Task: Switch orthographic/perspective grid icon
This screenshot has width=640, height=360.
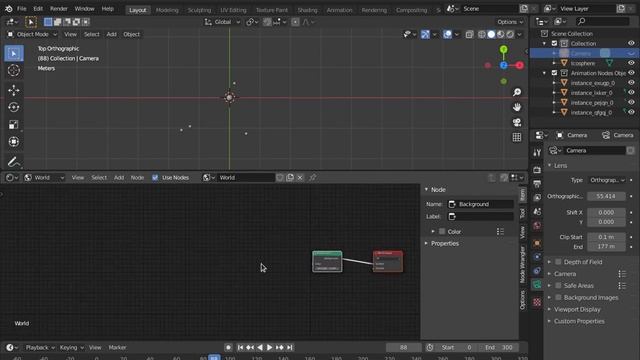Action: pyautogui.click(x=517, y=138)
